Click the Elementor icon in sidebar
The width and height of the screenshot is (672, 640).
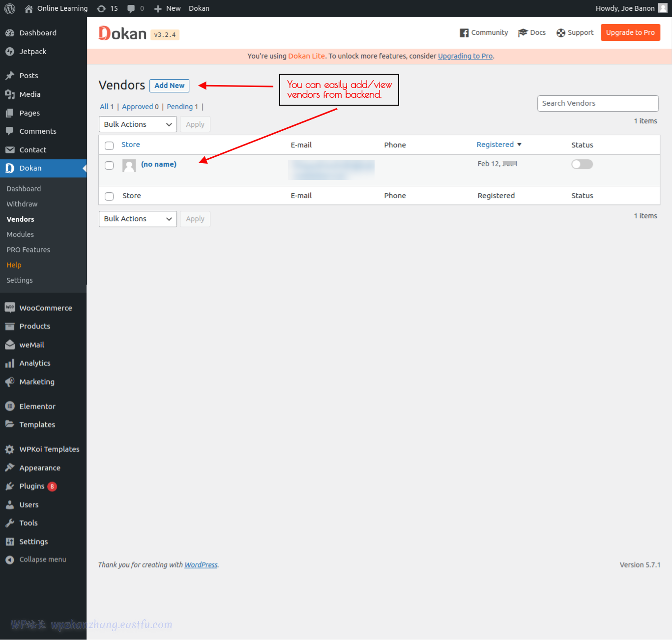click(10, 407)
